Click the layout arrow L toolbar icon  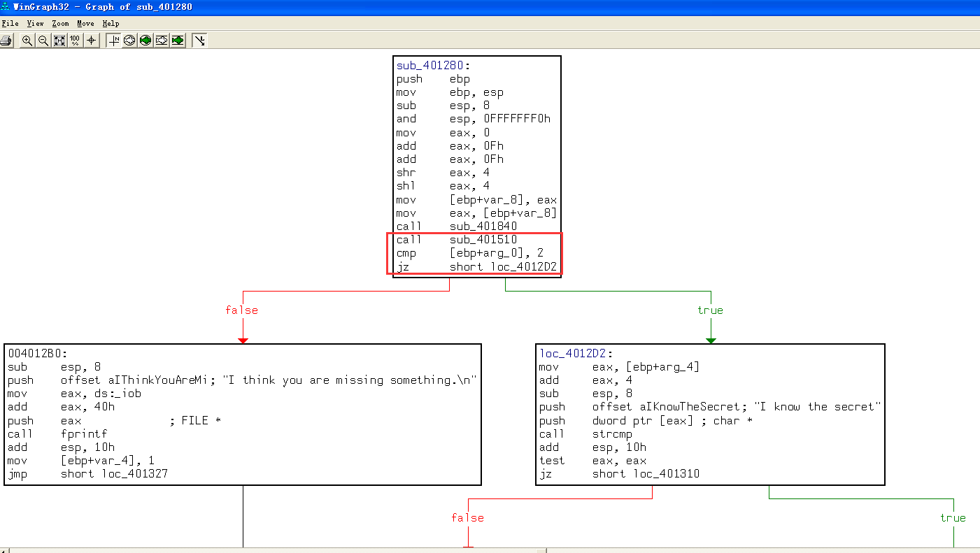(199, 41)
